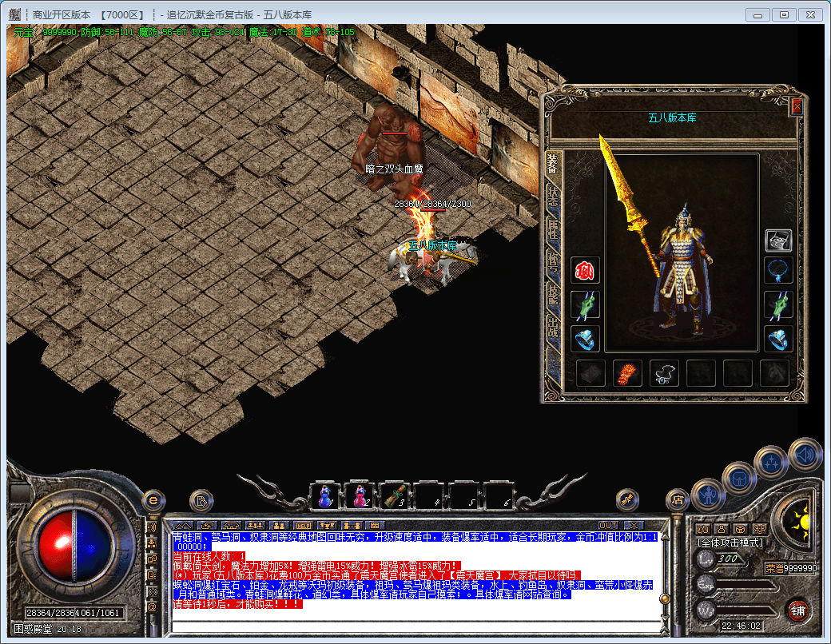The height and width of the screenshot is (644, 831).
Task: Switch to the 属性 attributes tab
Action: [x=553, y=229]
